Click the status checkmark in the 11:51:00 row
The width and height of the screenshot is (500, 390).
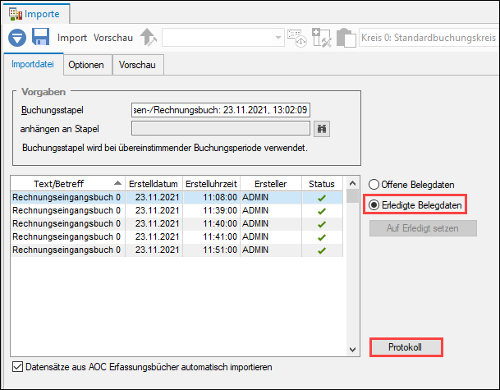coord(322,250)
